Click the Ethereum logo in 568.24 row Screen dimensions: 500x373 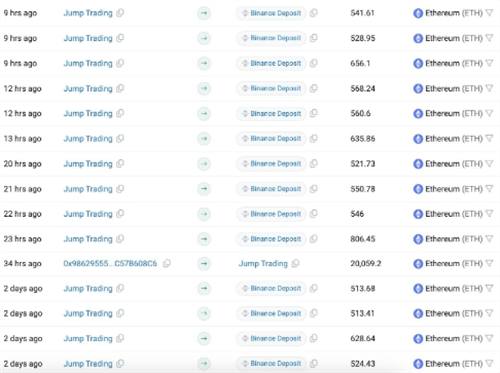[418, 89]
